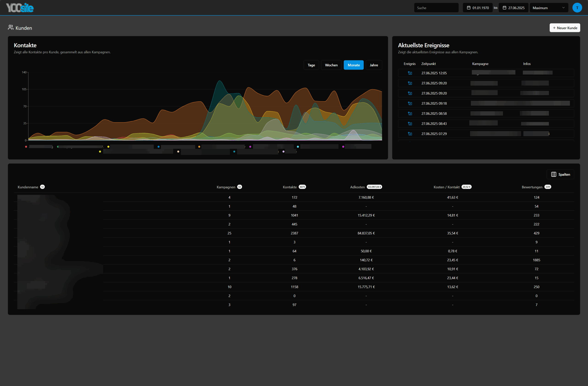Click calendar icon in end date 27.06.2025
This screenshot has height=386, width=588.
pos(504,8)
